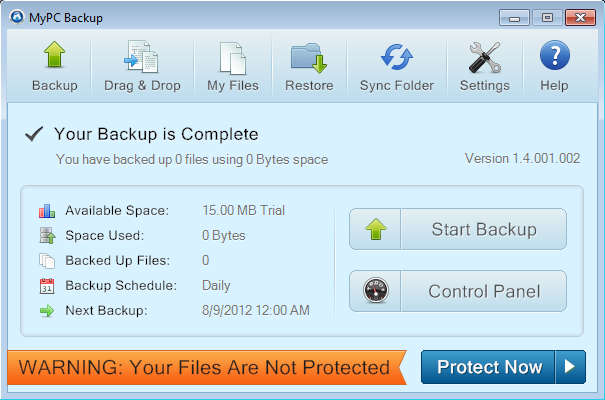Click the MyPC Backup title bar icon

pyautogui.click(x=17, y=17)
